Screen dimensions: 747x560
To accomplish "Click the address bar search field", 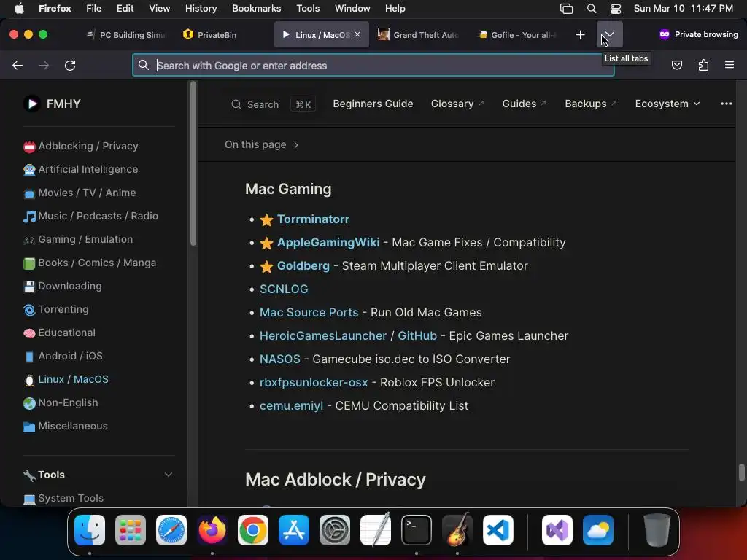I will pos(373,65).
